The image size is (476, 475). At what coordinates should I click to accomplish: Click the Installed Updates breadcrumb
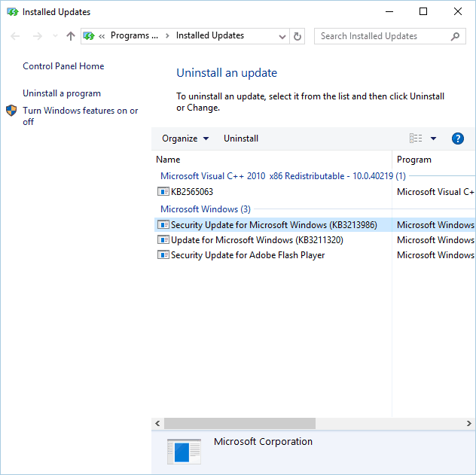click(x=210, y=35)
